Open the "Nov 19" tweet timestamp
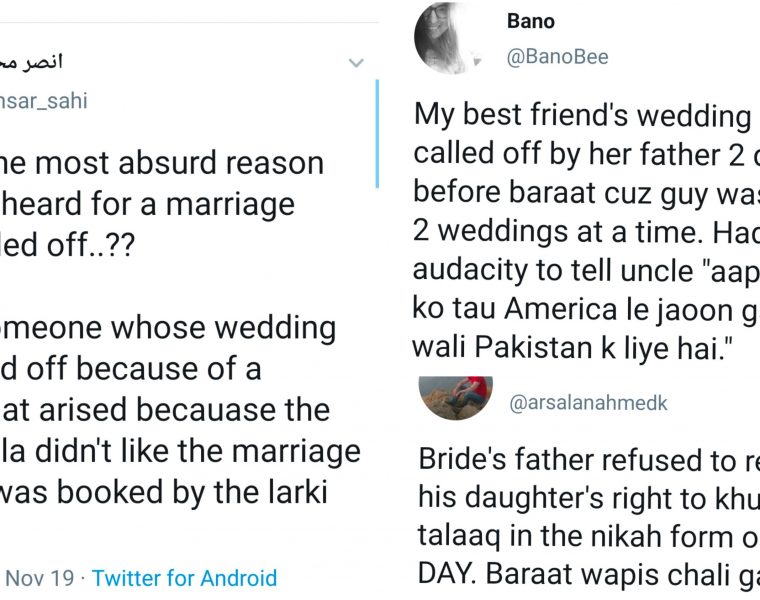 coord(38,577)
